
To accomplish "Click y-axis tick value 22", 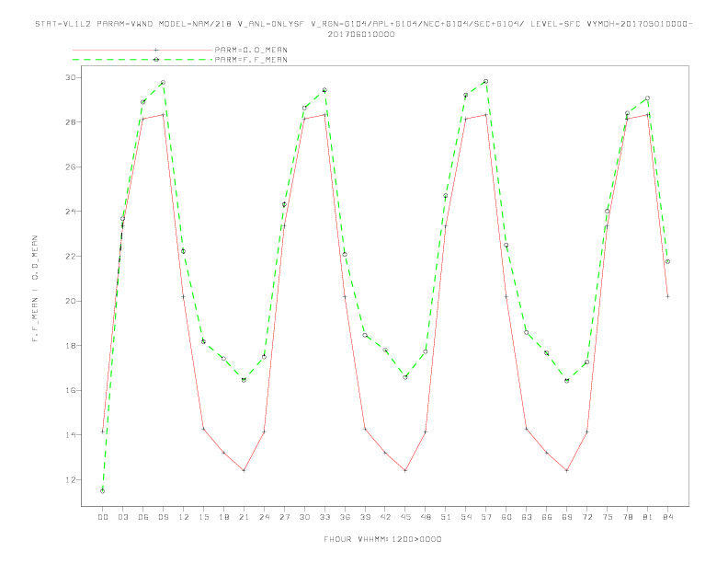I will coord(71,257).
